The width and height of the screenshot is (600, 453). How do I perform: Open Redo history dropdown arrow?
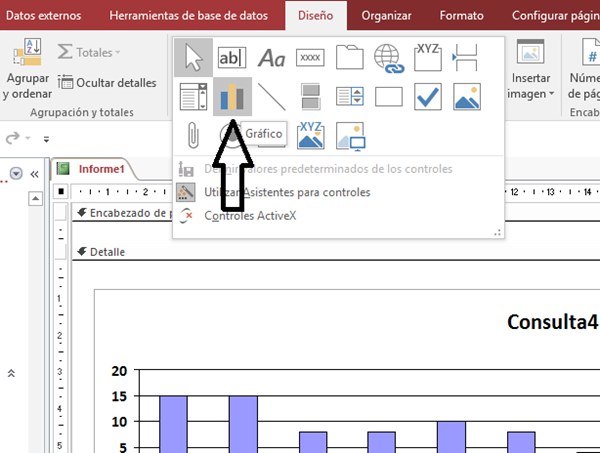tap(28, 138)
